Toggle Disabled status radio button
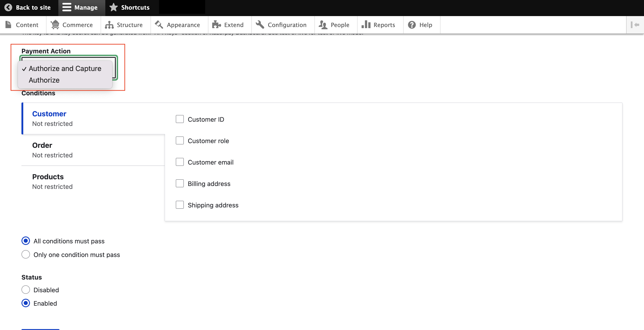 coord(25,290)
